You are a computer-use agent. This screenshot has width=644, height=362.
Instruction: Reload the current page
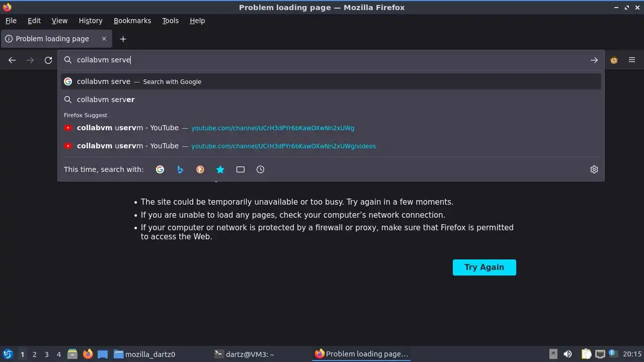pyautogui.click(x=48, y=60)
